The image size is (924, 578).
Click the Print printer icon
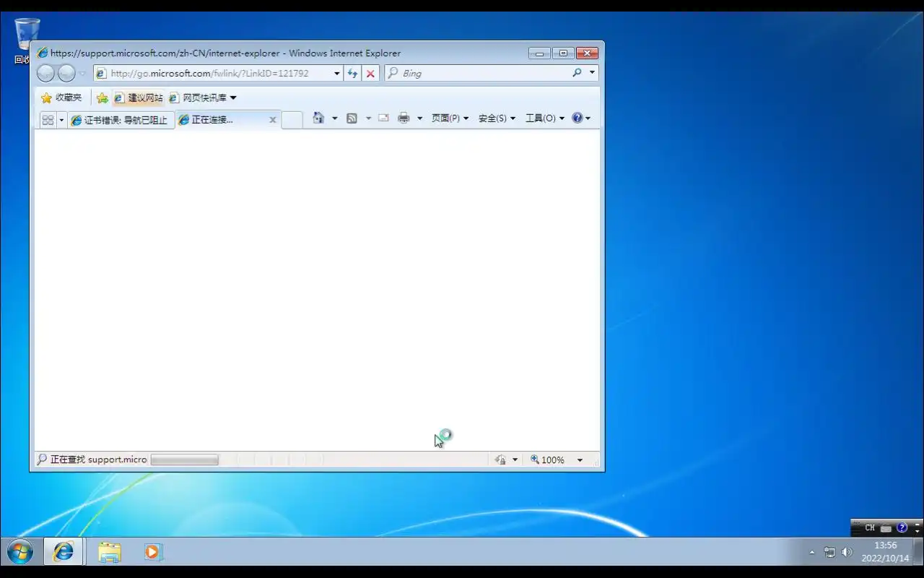coord(404,118)
